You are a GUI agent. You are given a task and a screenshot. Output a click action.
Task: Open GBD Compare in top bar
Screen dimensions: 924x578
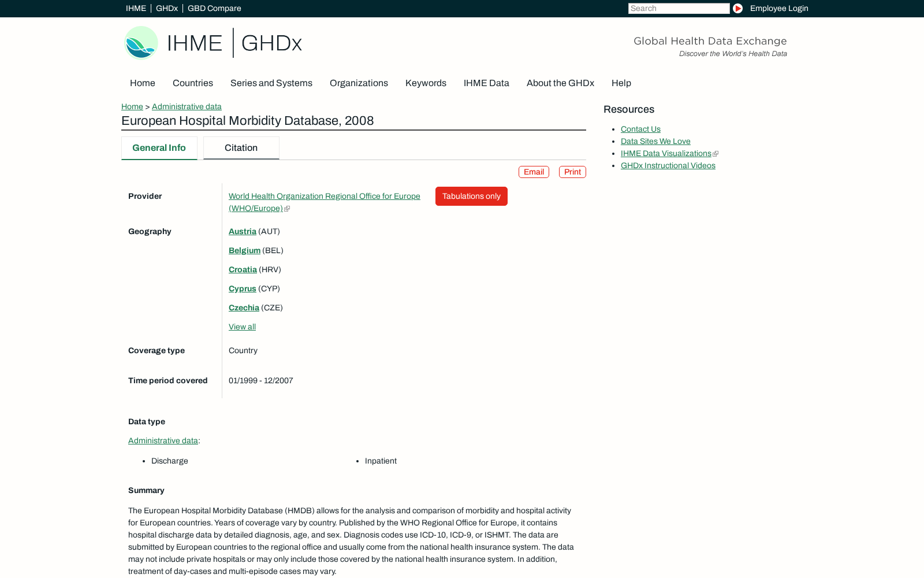pyautogui.click(x=214, y=8)
